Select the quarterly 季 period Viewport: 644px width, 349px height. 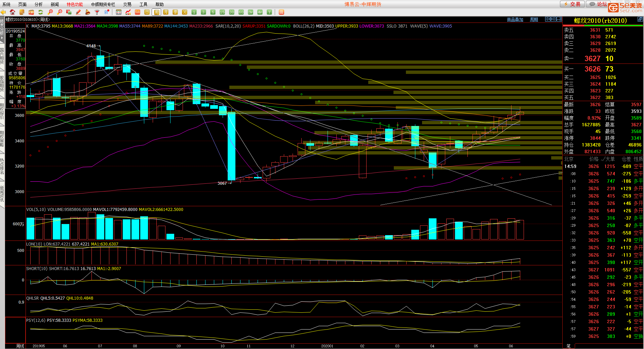point(175,12)
